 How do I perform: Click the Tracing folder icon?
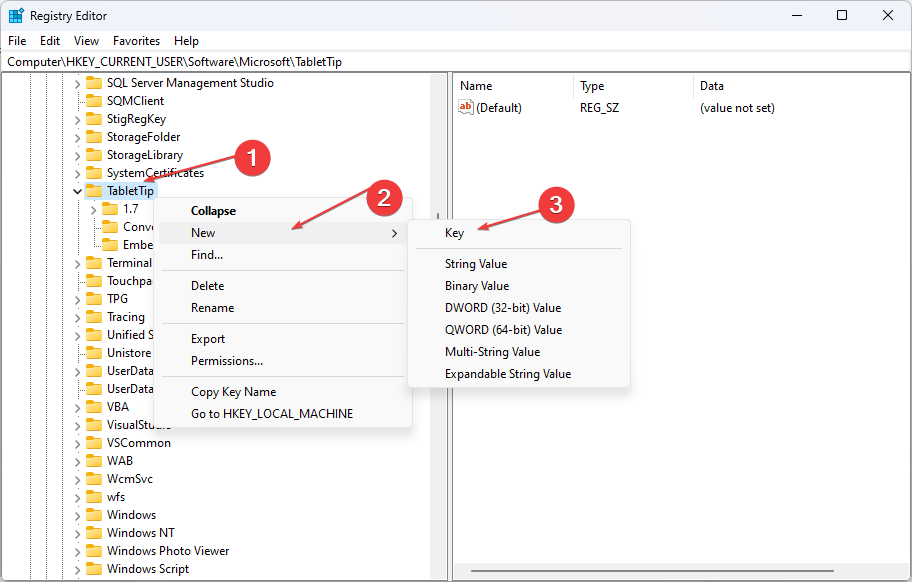[94, 317]
